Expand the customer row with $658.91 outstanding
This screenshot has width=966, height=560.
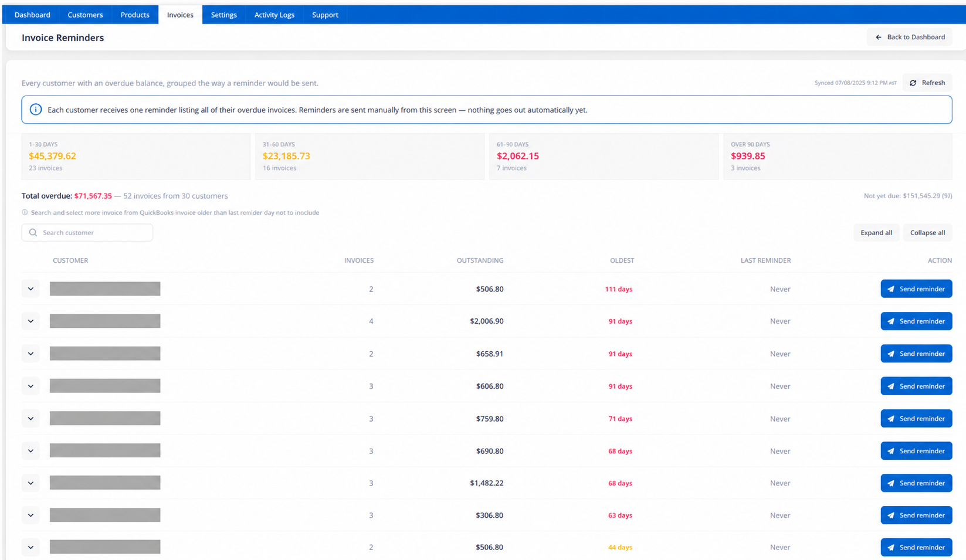[x=30, y=354]
